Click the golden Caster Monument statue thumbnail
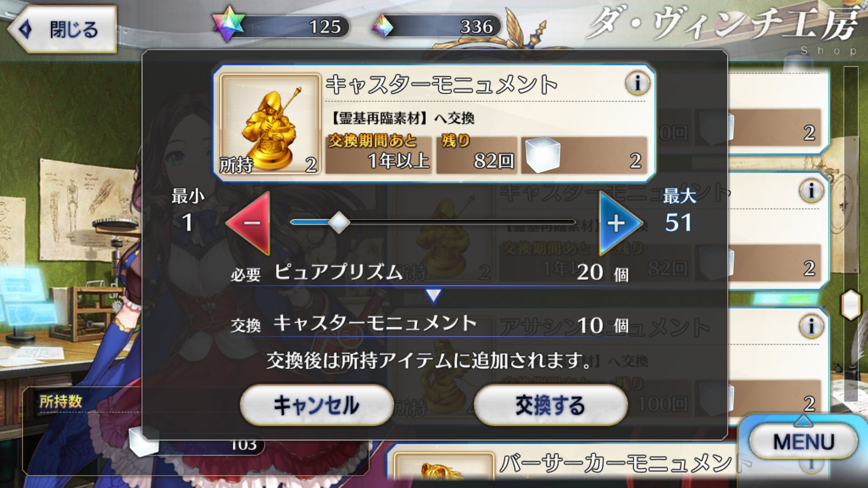The image size is (868, 488). coord(270,124)
